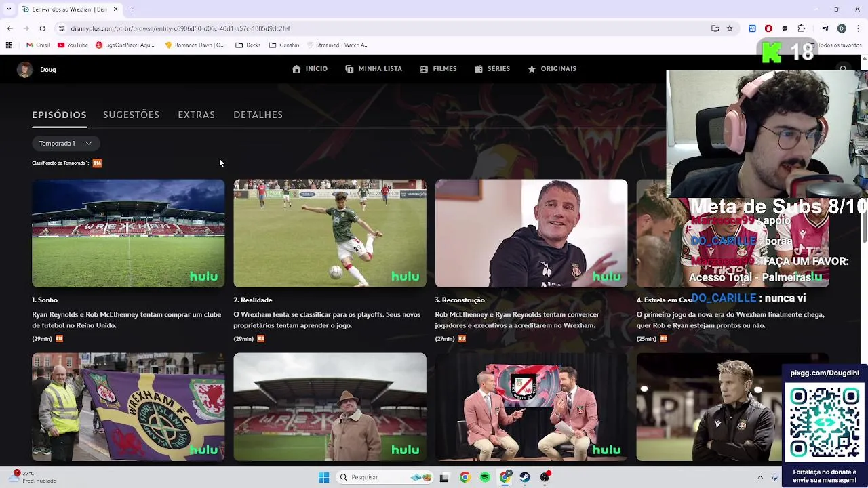Open ORIGINAIS in the navigation bar
The width and height of the screenshot is (868, 488).
552,69
